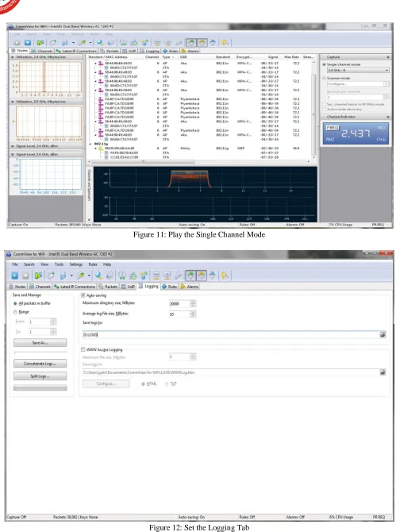Viewport: 400px width, 532px height.
Task: Browse folder icon for 'Save logs to' path
Action: pyautogui.click(x=383, y=335)
